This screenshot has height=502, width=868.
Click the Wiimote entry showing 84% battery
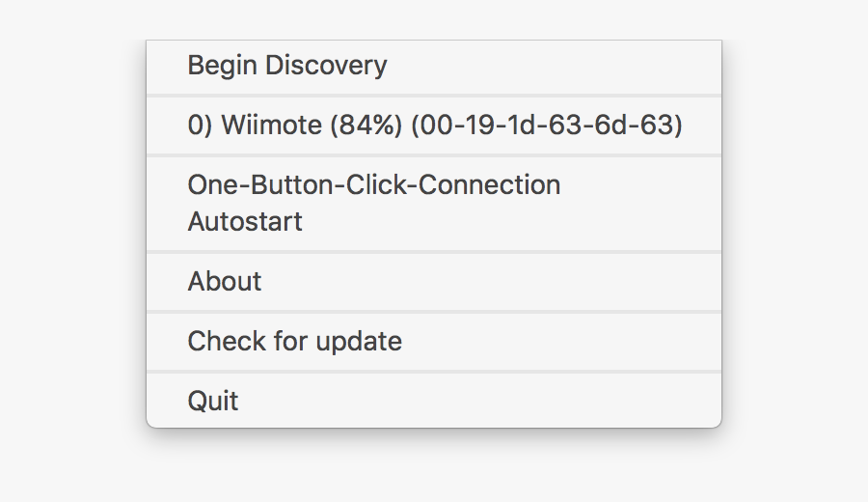point(434,125)
